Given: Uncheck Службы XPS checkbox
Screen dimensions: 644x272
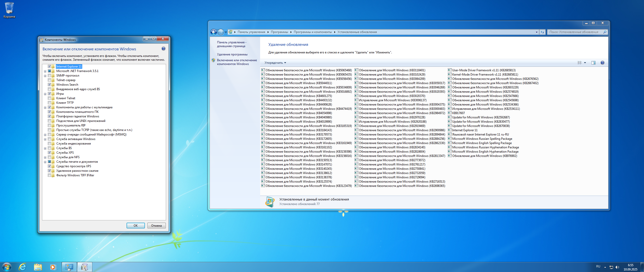Looking at the screenshot, I should [49, 153].
